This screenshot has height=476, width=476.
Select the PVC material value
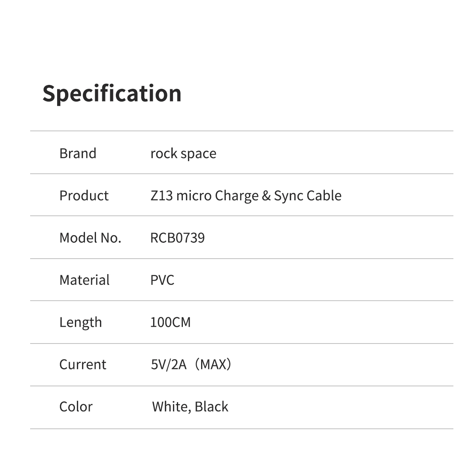point(162,280)
